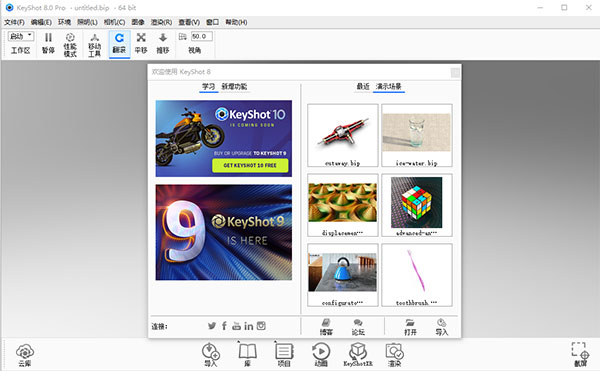Open the 相机(C) menu
The height and width of the screenshot is (371, 600).
(x=114, y=22)
